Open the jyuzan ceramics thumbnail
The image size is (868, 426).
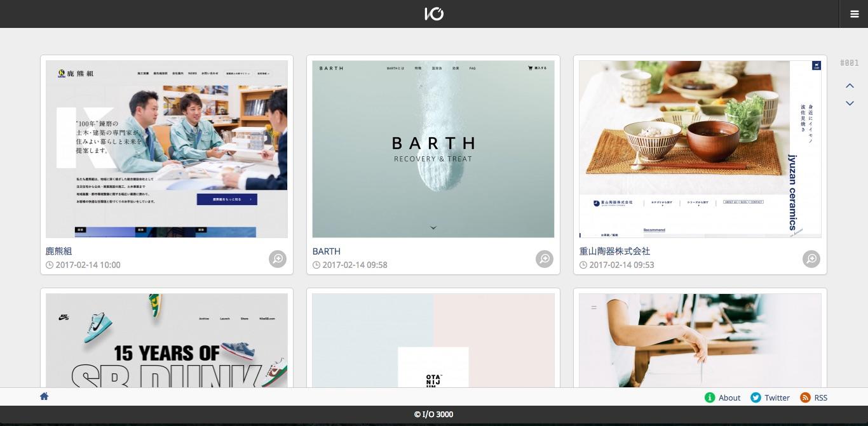click(x=700, y=149)
